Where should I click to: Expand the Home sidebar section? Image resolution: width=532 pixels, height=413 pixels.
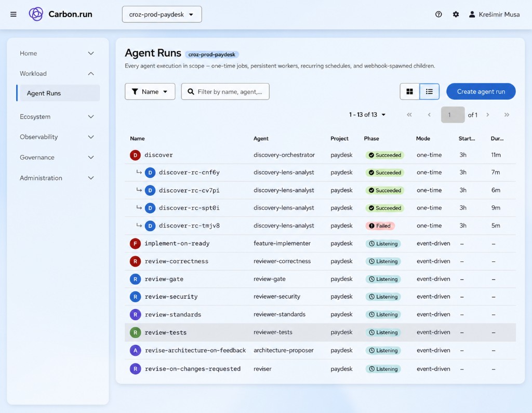(57, 54)
